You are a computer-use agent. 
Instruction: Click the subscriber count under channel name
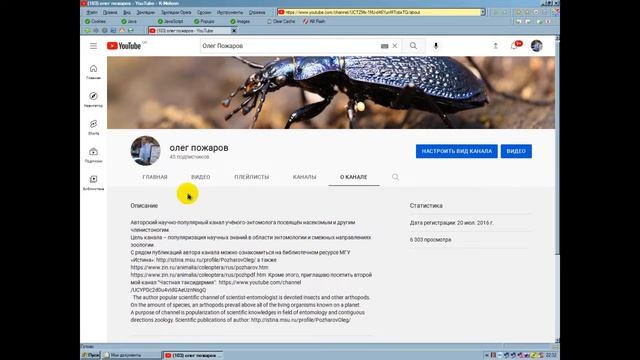pyautogui.click(x=189, y=157)
